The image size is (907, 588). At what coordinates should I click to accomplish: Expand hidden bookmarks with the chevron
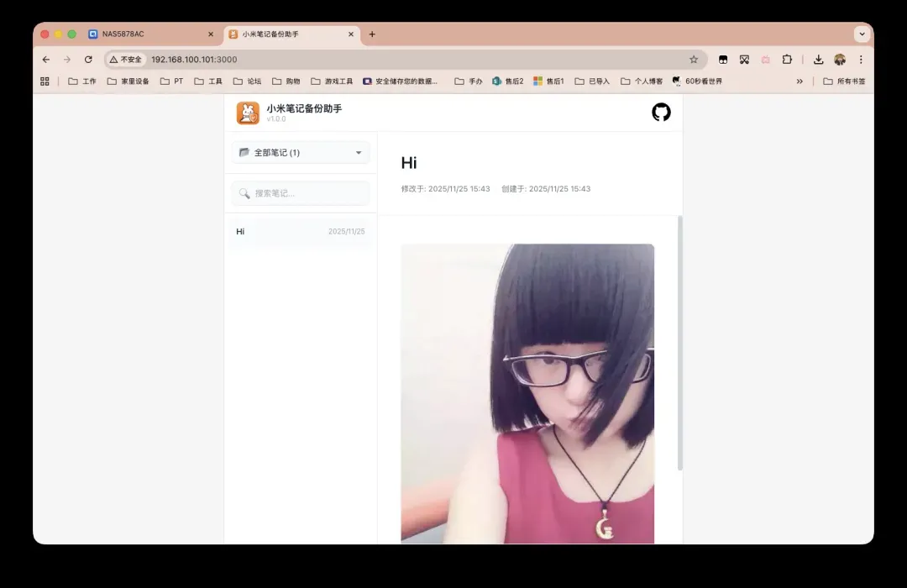point(800,81)
